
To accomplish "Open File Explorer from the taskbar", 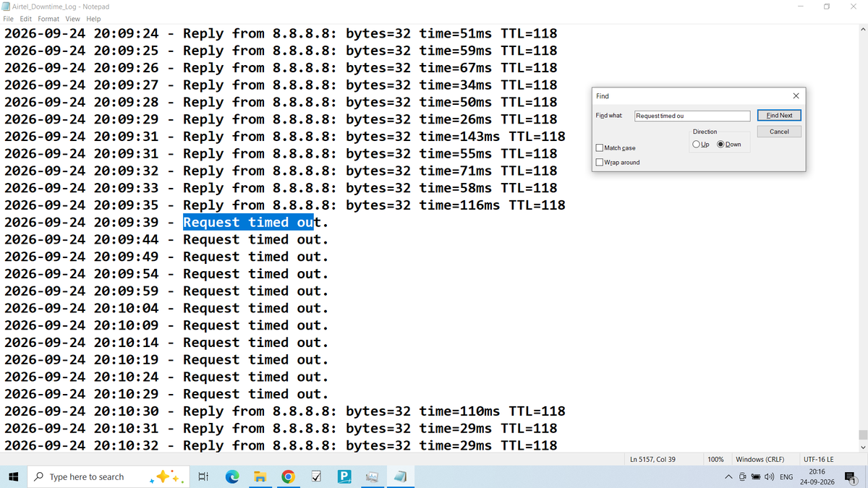I will [x=260, y=477].
